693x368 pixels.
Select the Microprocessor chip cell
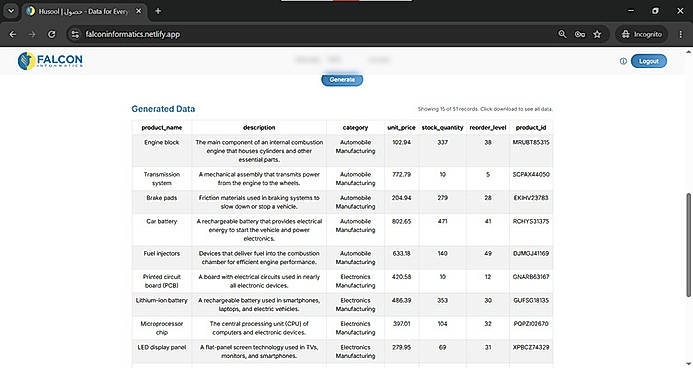162,328
